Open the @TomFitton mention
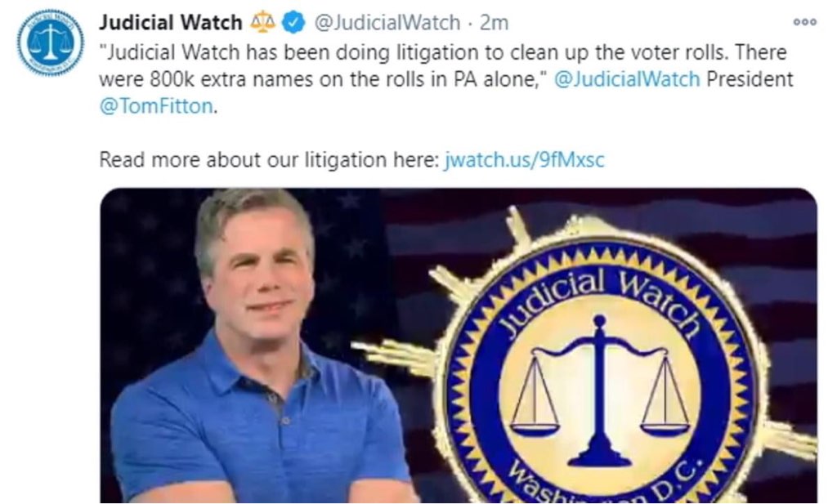Image resolution: width=837 pixels, height=504 pixels. coord(157,105)
